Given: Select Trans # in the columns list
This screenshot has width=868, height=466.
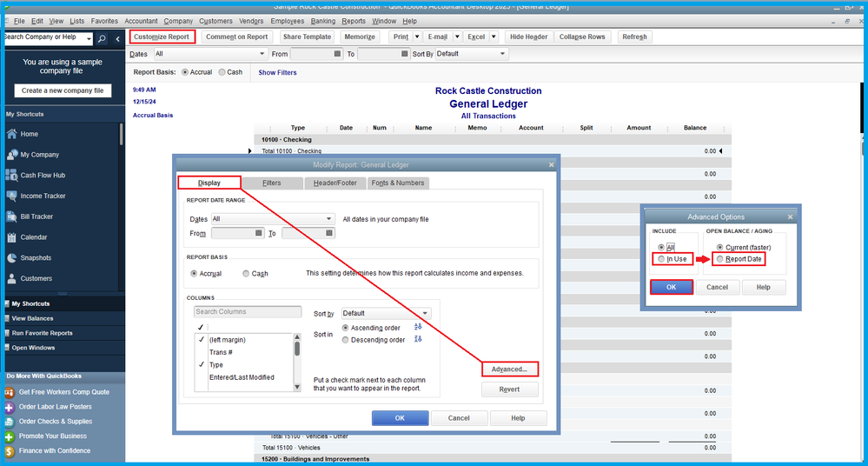Looking at the screenshot, I should [221, 352].
